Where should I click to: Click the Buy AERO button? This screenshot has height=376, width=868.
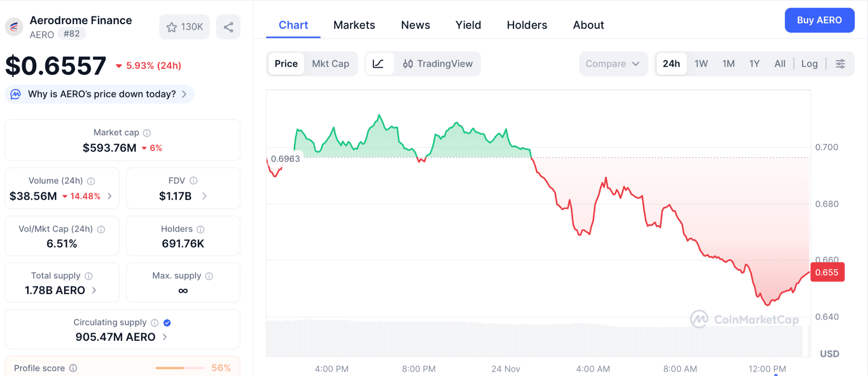click(819, 20)
